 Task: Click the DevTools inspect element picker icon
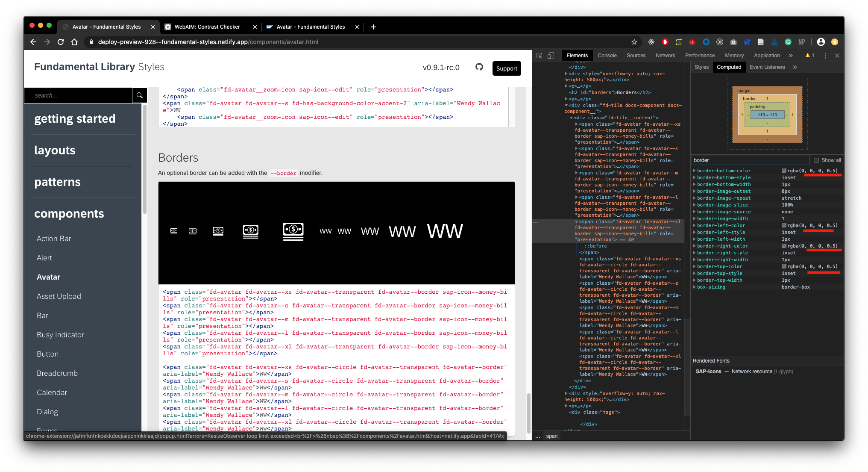pos(540,56)
